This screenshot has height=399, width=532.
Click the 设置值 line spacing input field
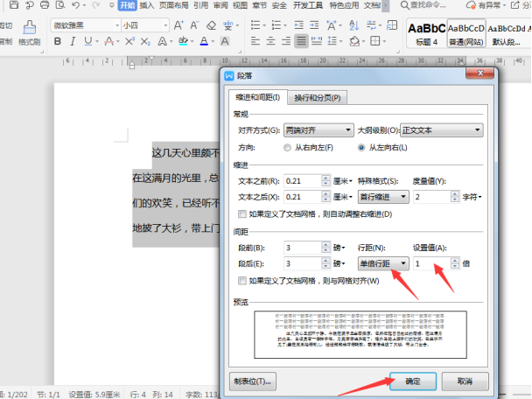coord(432,263)
